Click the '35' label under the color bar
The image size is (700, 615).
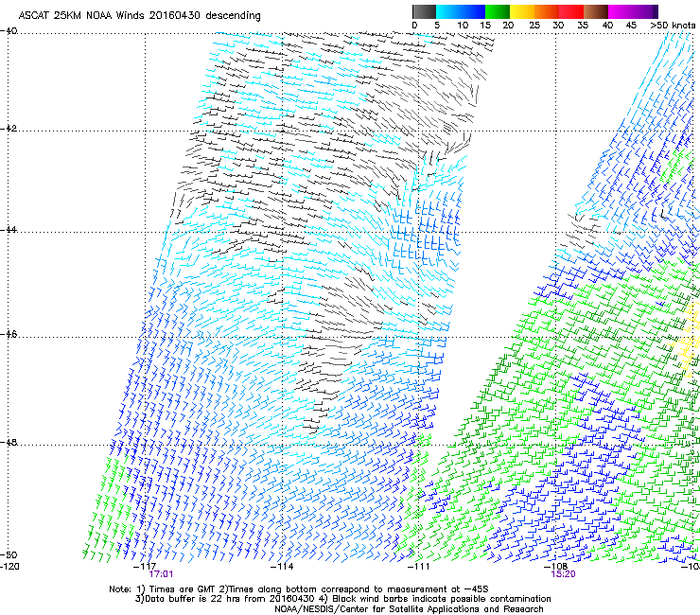pos(583,25)
